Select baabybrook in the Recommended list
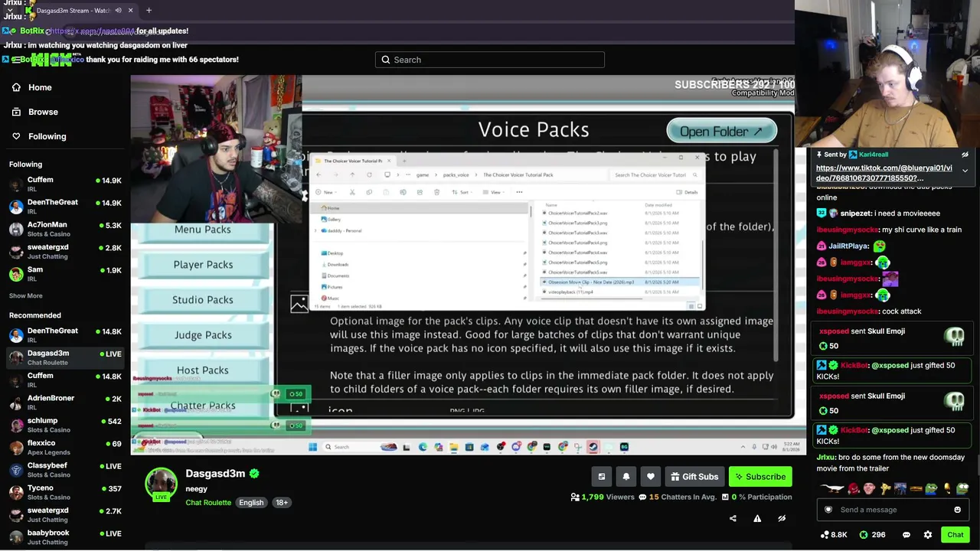Image resolution: width=980 pixels, height=551 pixels. coord(65,537)
